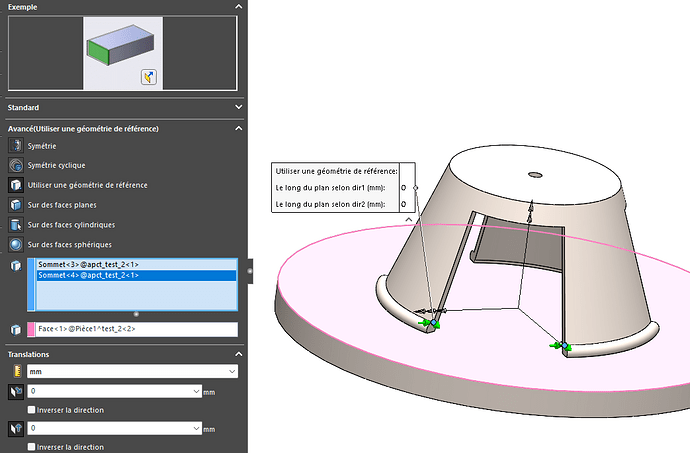690x453 pixels.
Task: Select the Sur des faces sphériques icon
Action: [16, 244]
